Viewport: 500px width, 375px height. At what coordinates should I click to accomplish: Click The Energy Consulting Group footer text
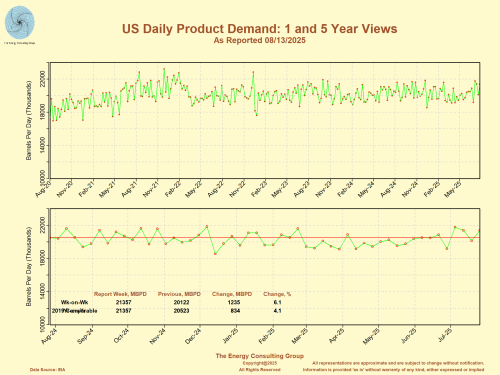coord(260,356)
